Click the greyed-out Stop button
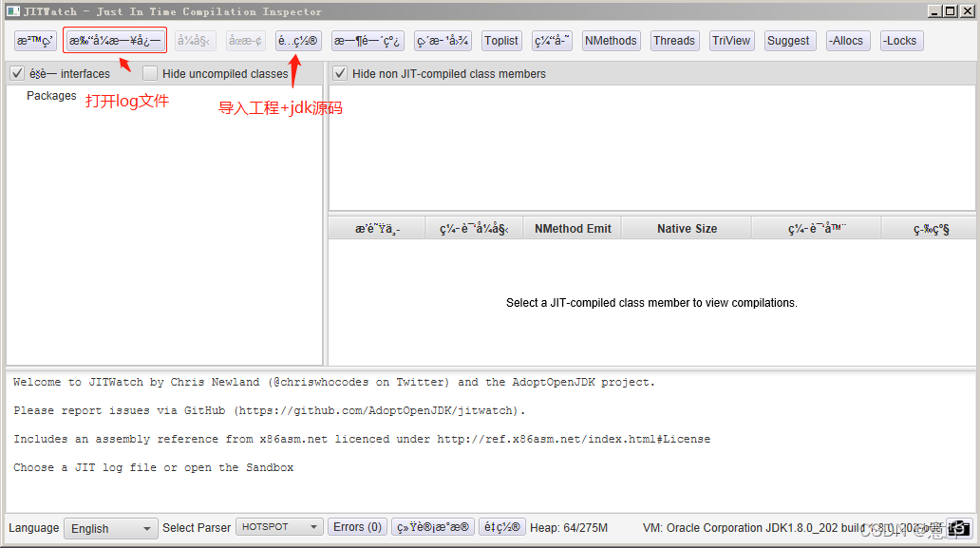The image size is (980, 548). tap(246, 41)
